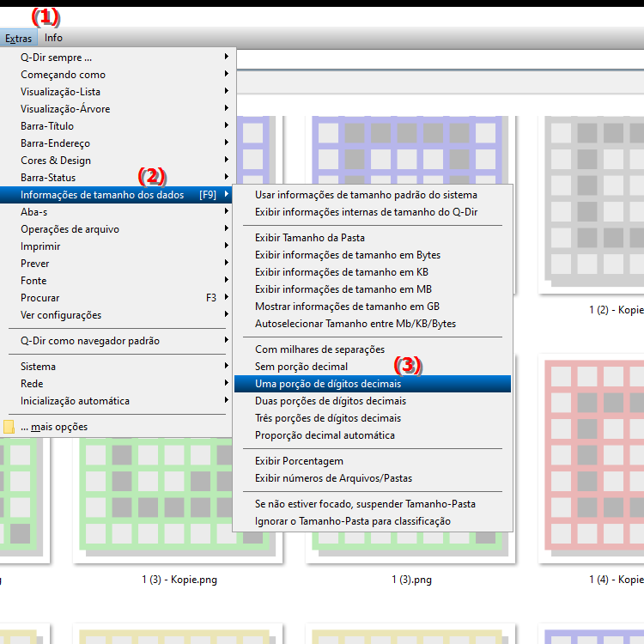Open Visualização-Lista submenu
Screen dimensions: 644x644
point(116,92)
